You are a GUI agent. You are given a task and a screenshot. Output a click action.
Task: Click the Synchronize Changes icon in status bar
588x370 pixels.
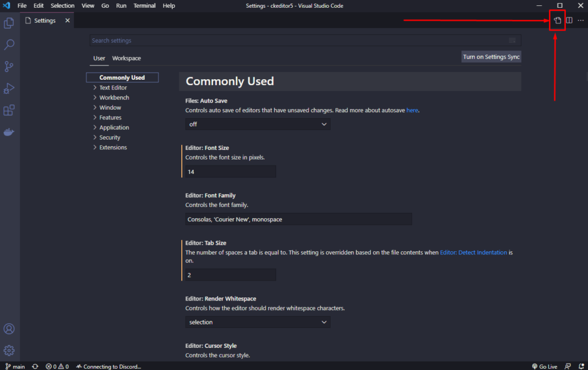(35, 366)
